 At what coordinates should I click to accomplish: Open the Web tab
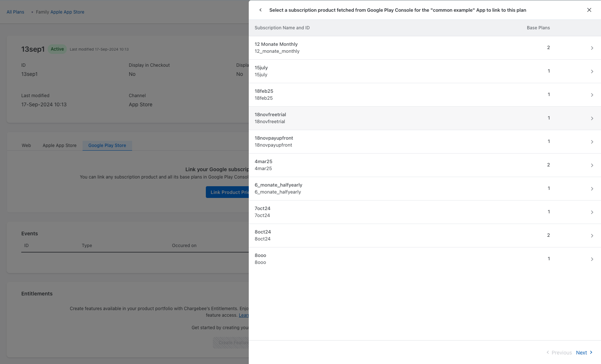[26, 146]
